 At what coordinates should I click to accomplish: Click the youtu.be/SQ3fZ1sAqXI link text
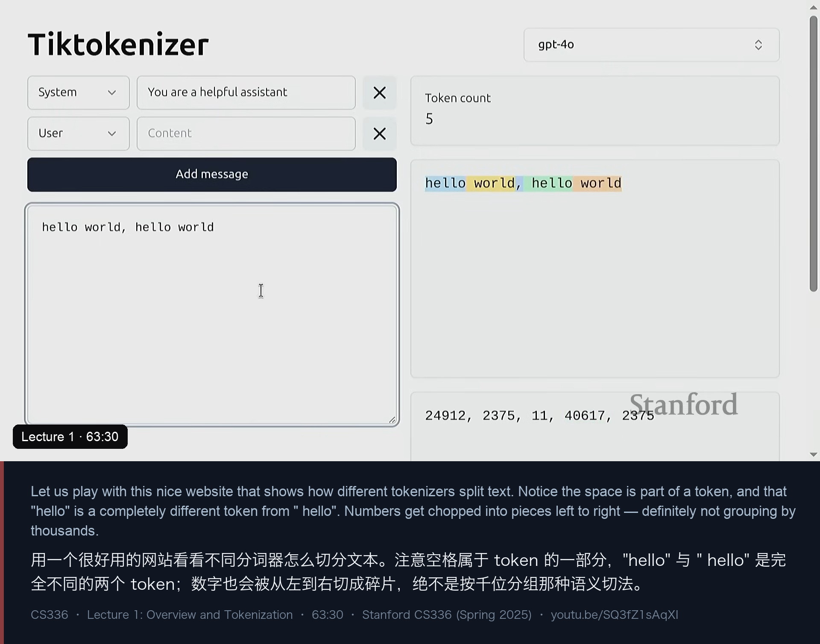[614, 615]
